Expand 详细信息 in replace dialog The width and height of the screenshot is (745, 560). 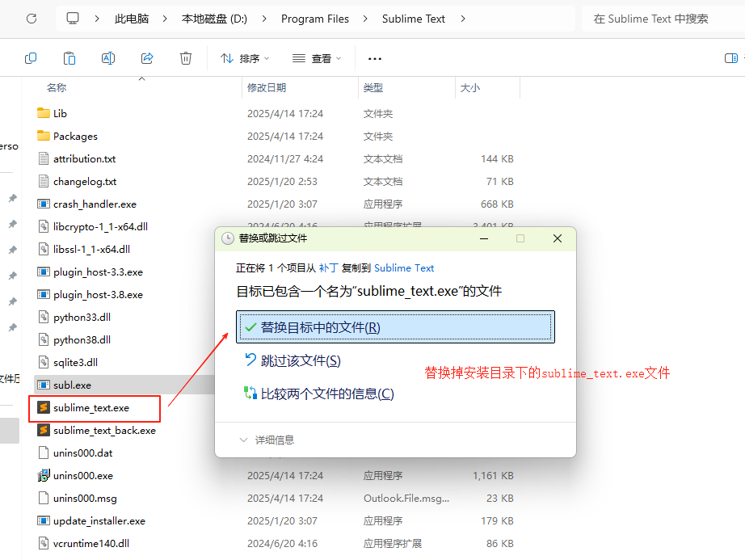click(x=267, y=440)
